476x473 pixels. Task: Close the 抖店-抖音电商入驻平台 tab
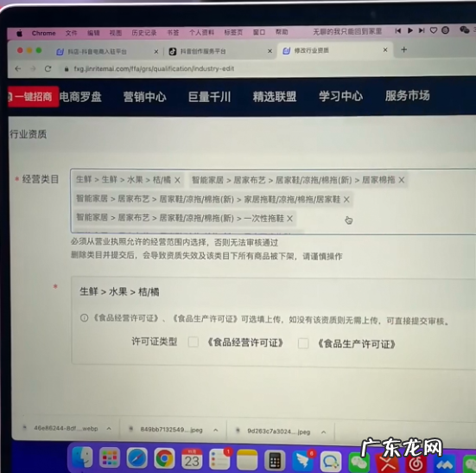click(156, 52)
